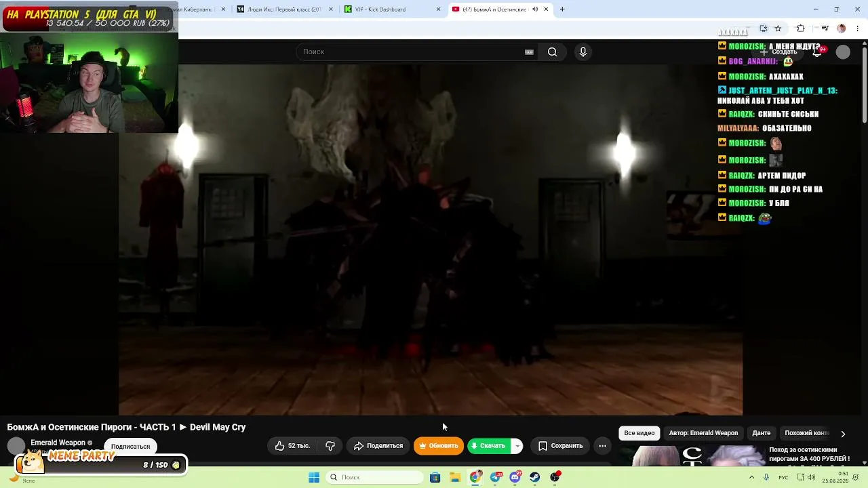Open Chrome media controls icon
The image size is (868, 488).
(x=825, y=28)
